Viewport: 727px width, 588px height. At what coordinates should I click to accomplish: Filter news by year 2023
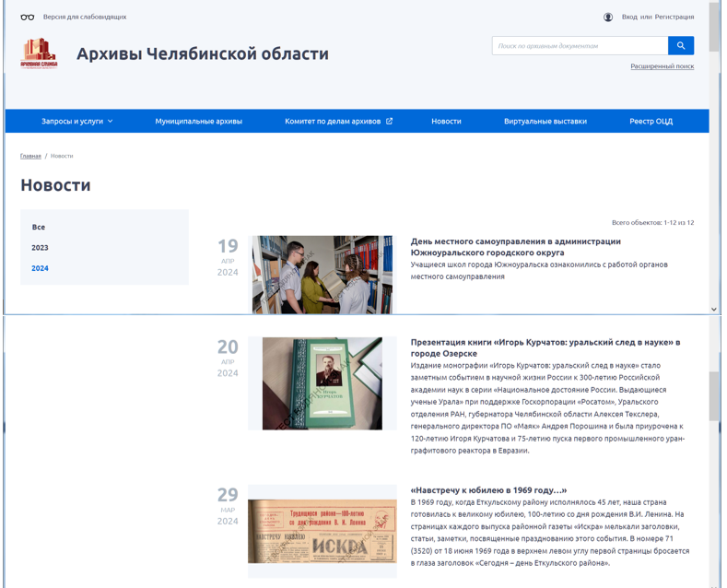[40, 248]
